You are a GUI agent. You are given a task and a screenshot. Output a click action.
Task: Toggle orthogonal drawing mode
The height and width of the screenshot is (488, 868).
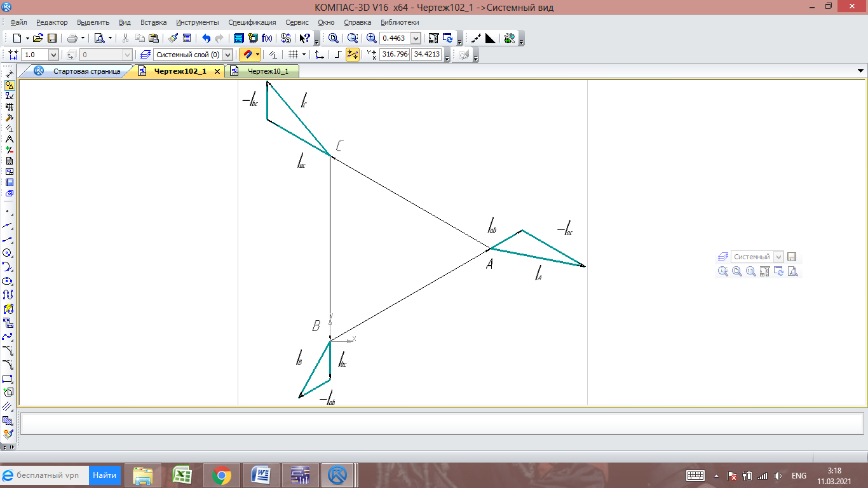tap(338, 55)
